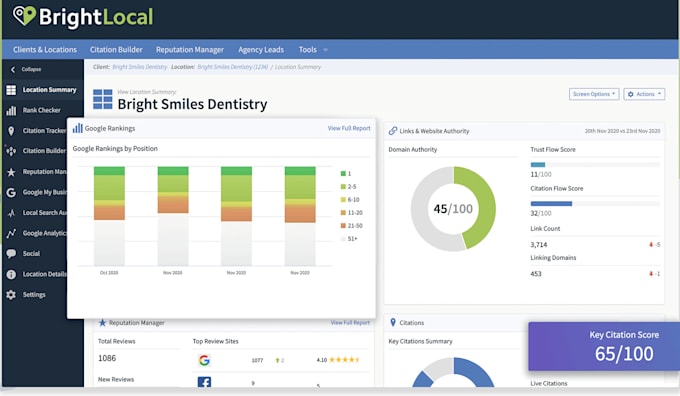Open Google My Business G icon
680x396 pixels.
(11, 193)
